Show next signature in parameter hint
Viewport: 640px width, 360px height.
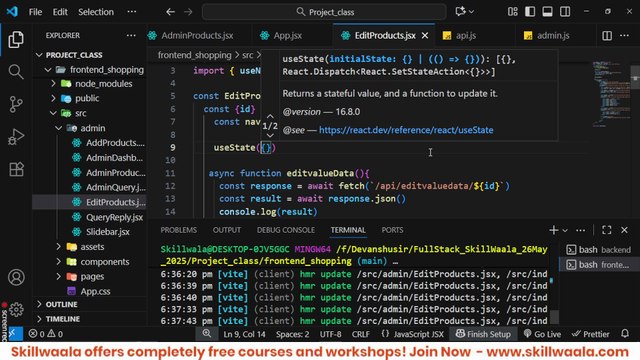270,135
